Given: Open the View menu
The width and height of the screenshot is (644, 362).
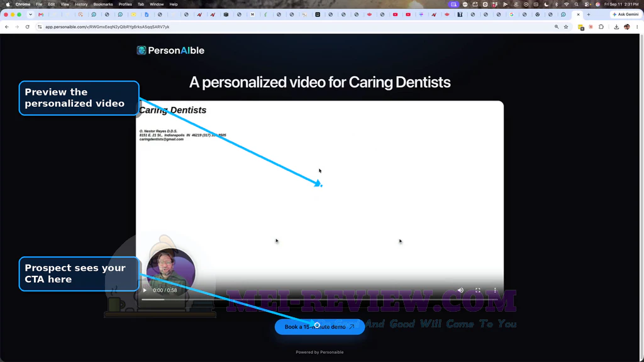Looking at the screenshot, I should [65, 4].
